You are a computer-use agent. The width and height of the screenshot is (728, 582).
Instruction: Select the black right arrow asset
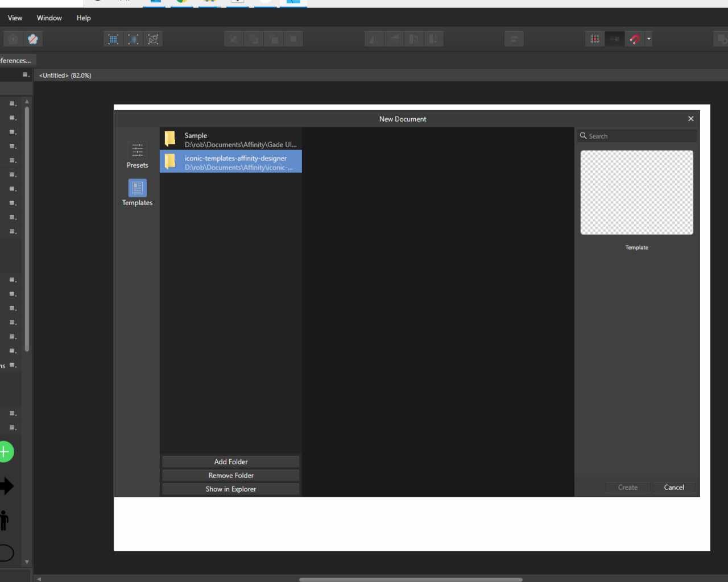[x=6, y=486]
